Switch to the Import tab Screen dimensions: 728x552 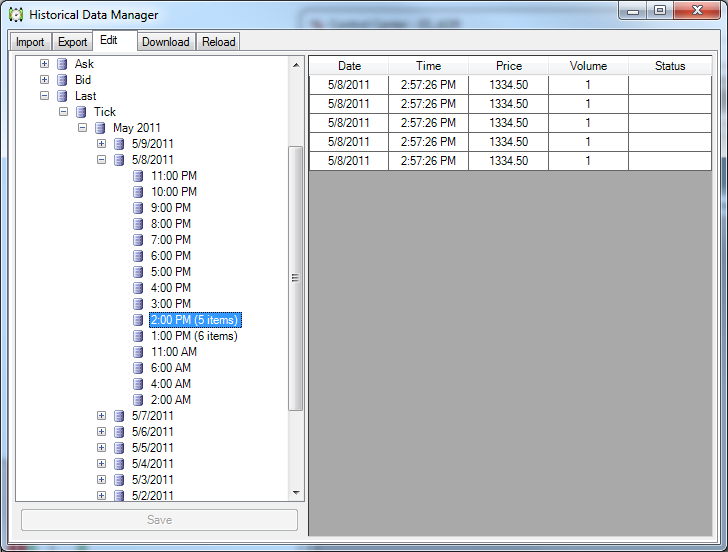(x=30, y=42)
